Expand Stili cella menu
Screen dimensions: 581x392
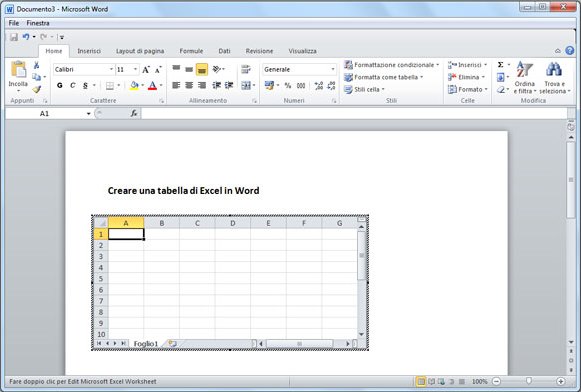coord(364,89)
